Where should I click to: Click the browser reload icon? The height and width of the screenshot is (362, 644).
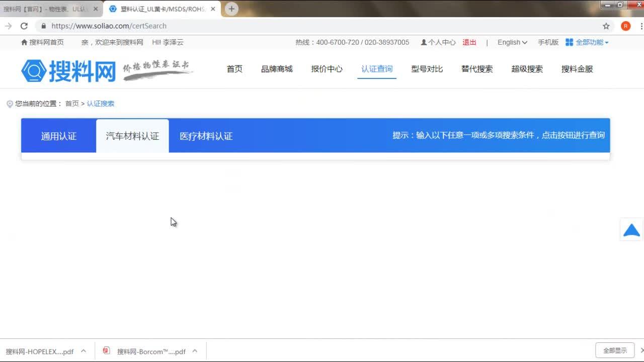pos(24,26)
